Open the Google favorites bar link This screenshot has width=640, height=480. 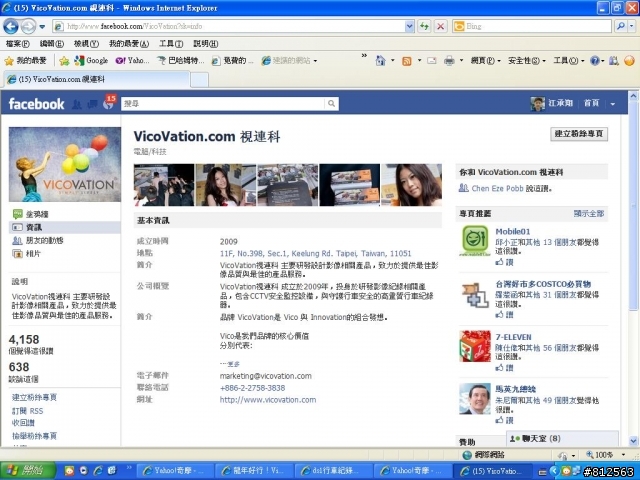(x=91, y=61)
